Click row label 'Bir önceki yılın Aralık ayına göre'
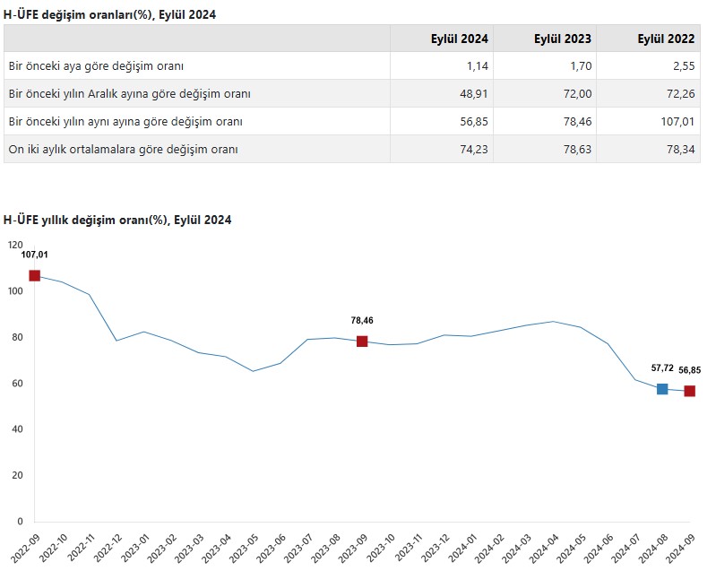716x588 pixels. (129, 94)
